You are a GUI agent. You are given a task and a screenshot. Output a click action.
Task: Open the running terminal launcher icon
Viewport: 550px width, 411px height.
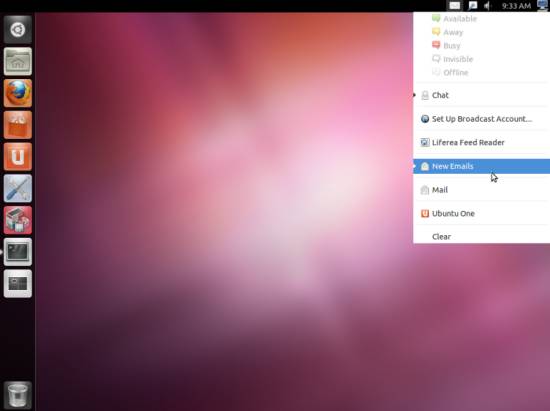tap(18, 252)
